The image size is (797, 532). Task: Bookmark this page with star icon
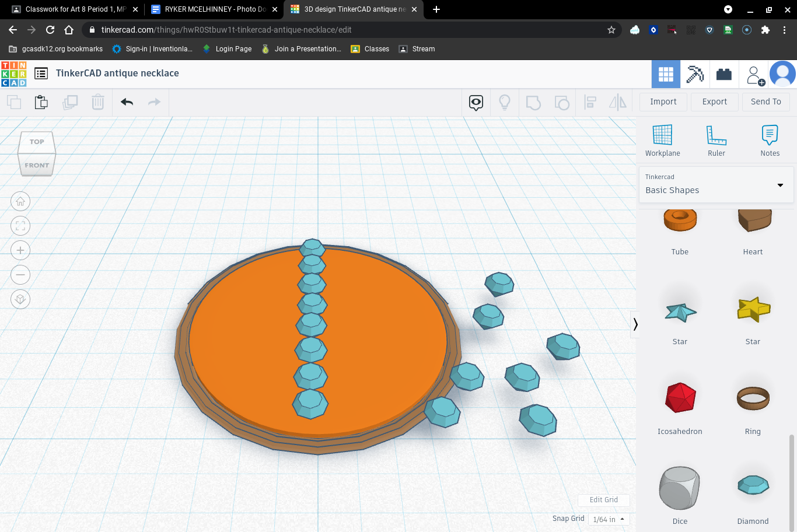(611, 30)
